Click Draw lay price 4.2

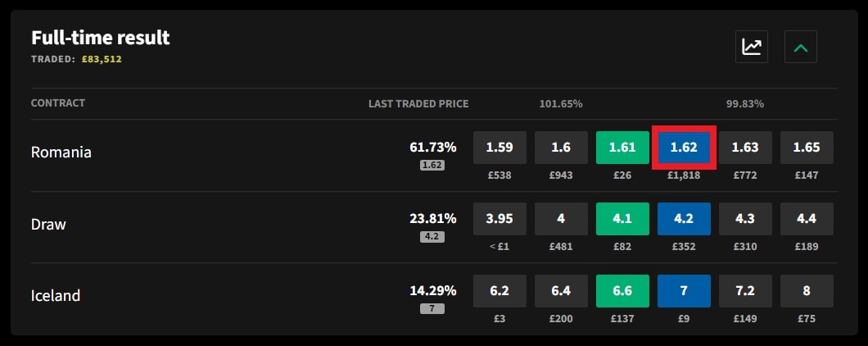point(684,220)
